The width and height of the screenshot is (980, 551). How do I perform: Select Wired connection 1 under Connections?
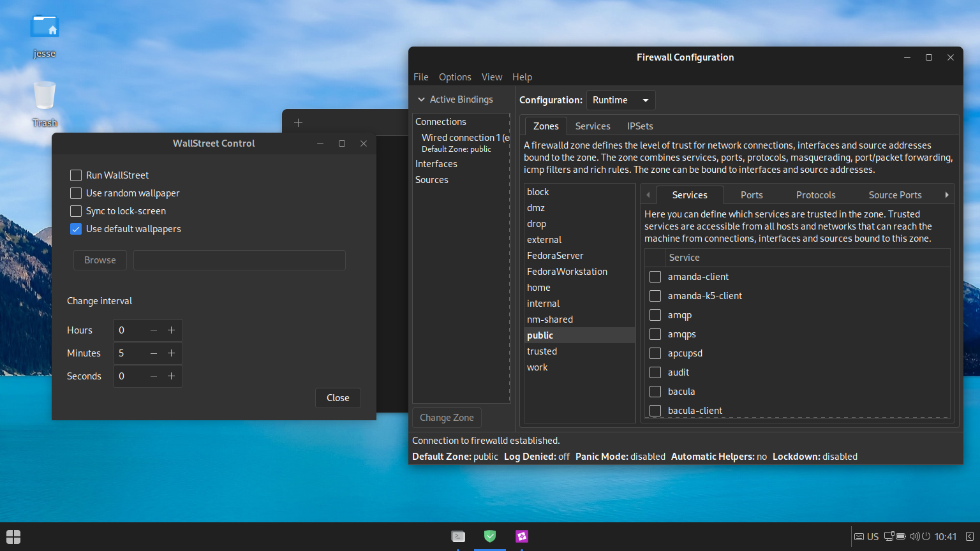coord(461,142)
